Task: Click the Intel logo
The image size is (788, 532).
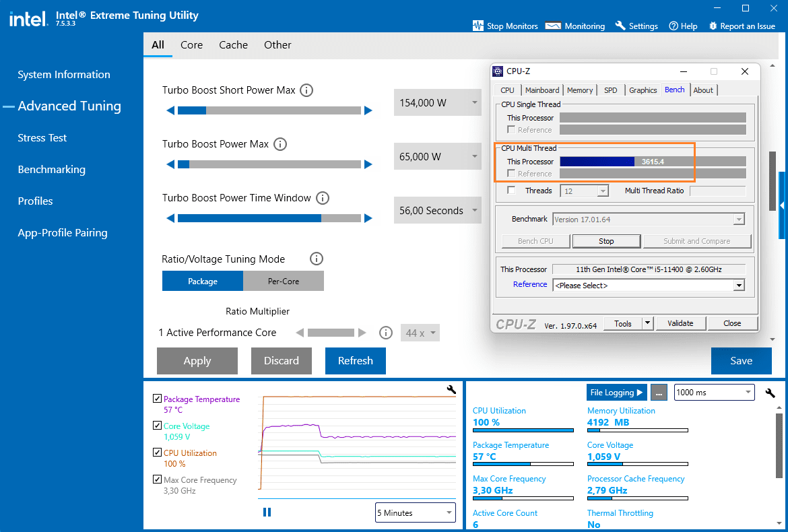Action: coord(28,19)
